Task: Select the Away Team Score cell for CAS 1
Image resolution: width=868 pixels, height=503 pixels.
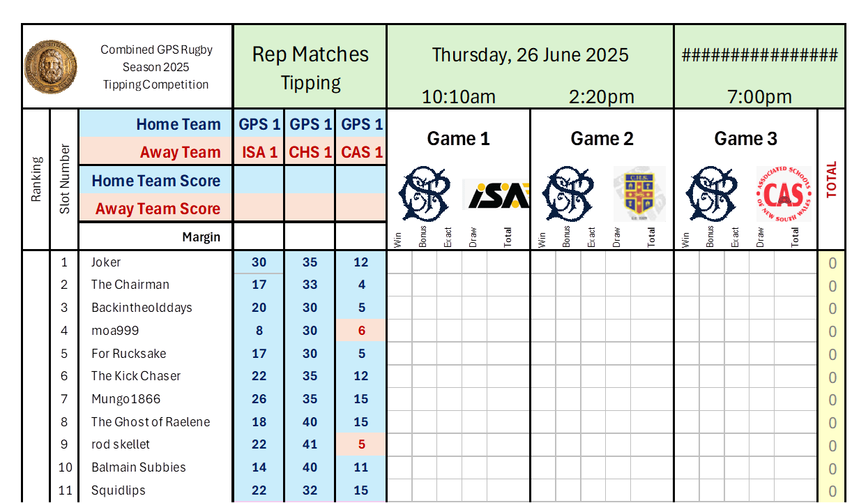Action: (361, 208)
